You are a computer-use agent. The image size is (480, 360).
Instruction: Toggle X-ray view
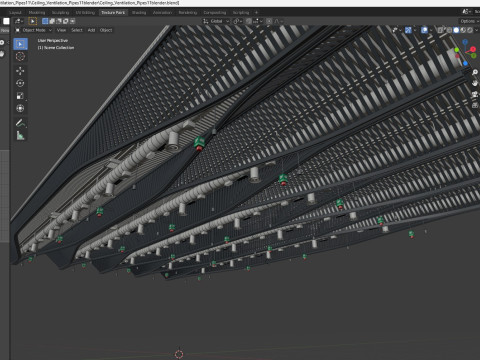[441, 30]
